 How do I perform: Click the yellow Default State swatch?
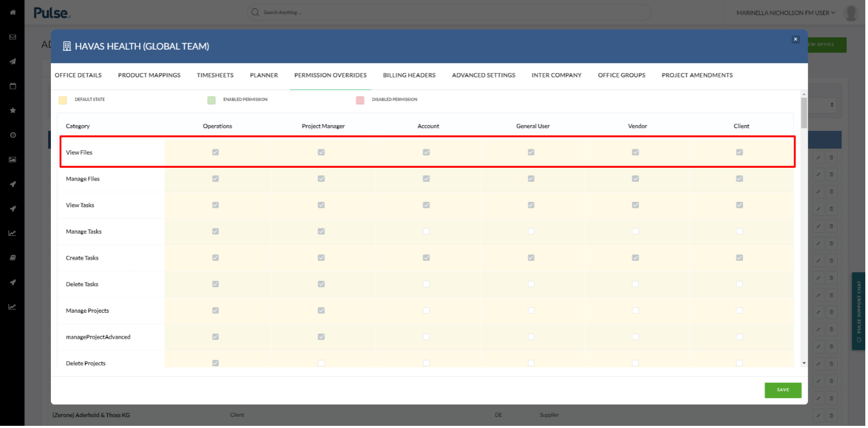coord(63,101)
